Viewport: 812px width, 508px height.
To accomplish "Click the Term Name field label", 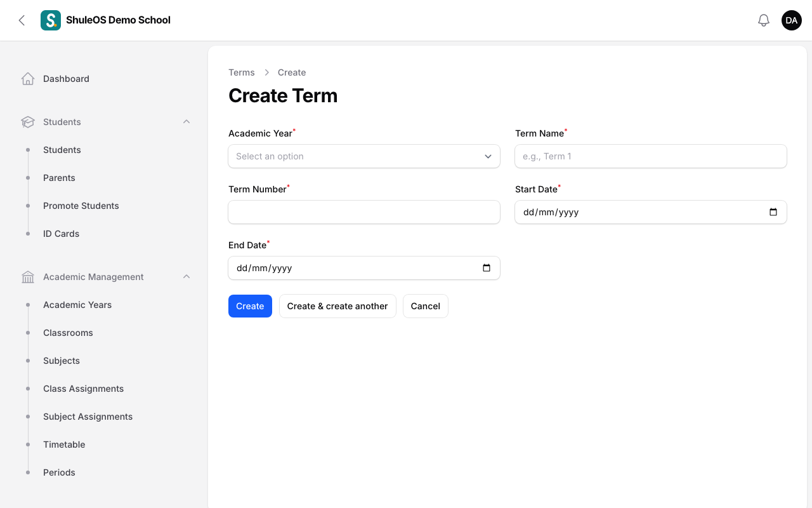I will 540,133.
